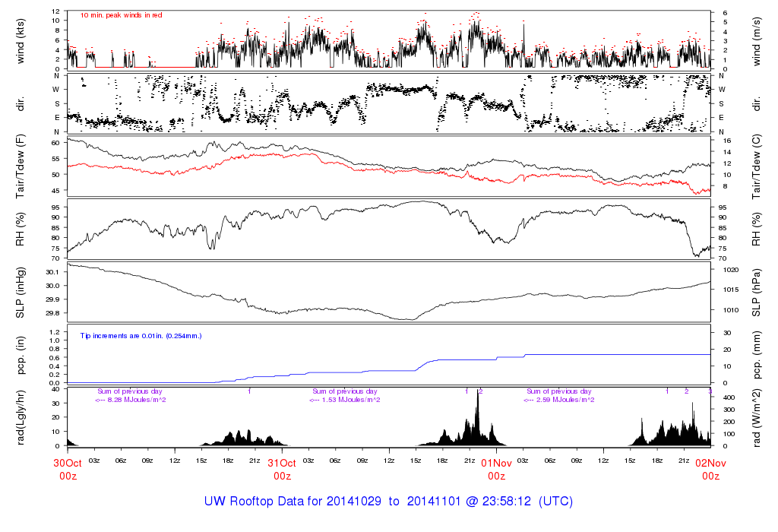Click the 'pcp. (mm)' axis label
This screenshot has height=532, width=778.
[x=756, y=356]
